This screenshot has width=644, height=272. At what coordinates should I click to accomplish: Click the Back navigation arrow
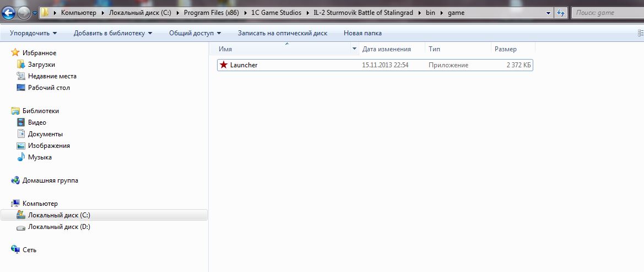[9, 13]
